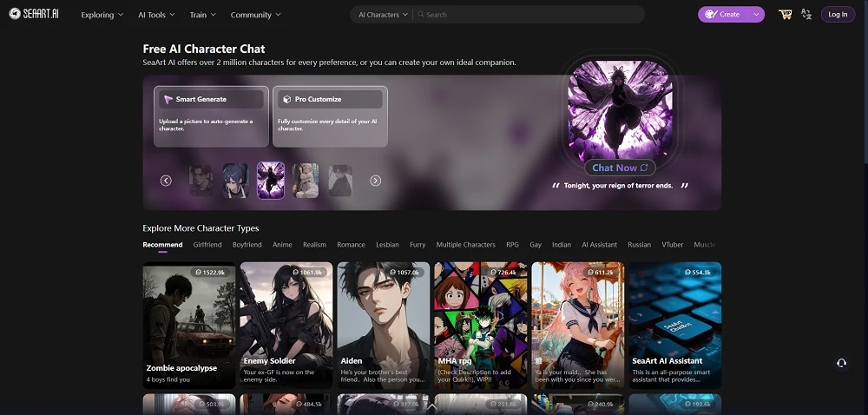Select the Russian tab

tap(640, 245)
